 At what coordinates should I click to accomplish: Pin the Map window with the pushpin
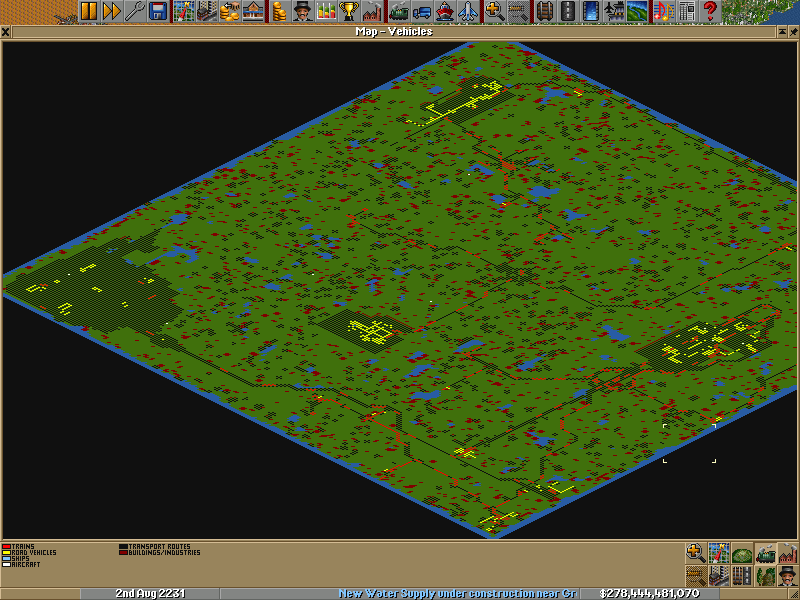click(x=794, y=32)
